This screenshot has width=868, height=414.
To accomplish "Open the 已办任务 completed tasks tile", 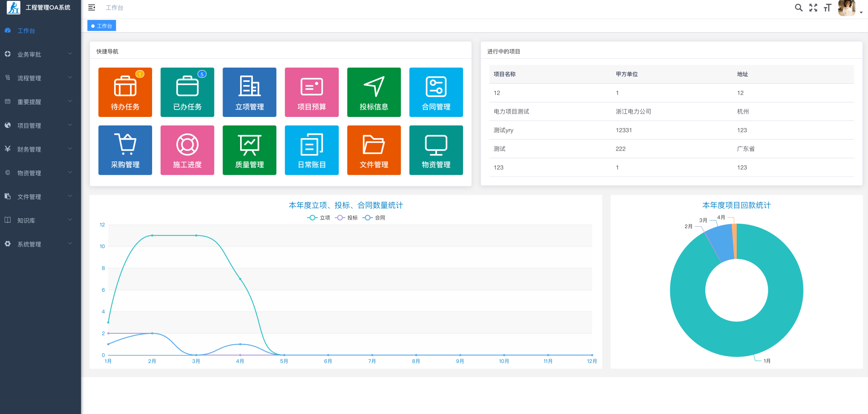I will tap(187, 92).
